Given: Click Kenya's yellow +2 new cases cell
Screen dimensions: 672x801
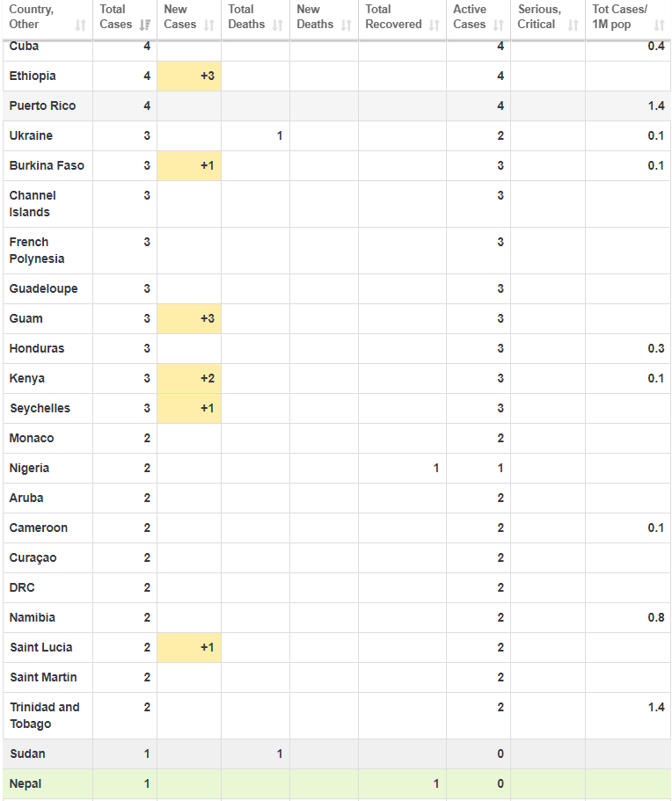Looking at the screenshot, I should (189, 379).
